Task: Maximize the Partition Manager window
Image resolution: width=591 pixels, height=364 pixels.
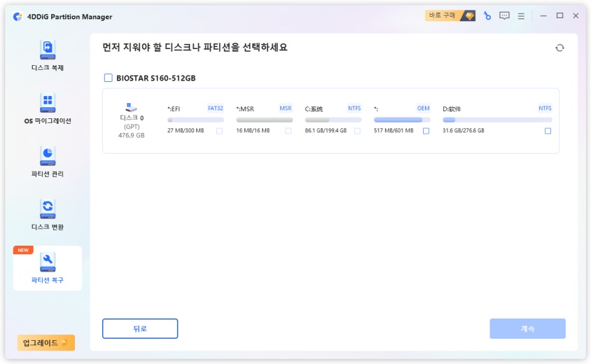Action: tap(559, 16)
